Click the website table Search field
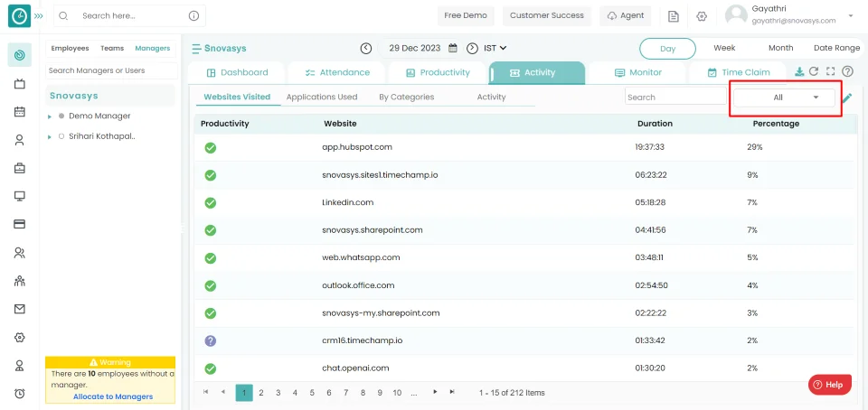The width and height of the screenshot is (868, 410). point(675,97)
